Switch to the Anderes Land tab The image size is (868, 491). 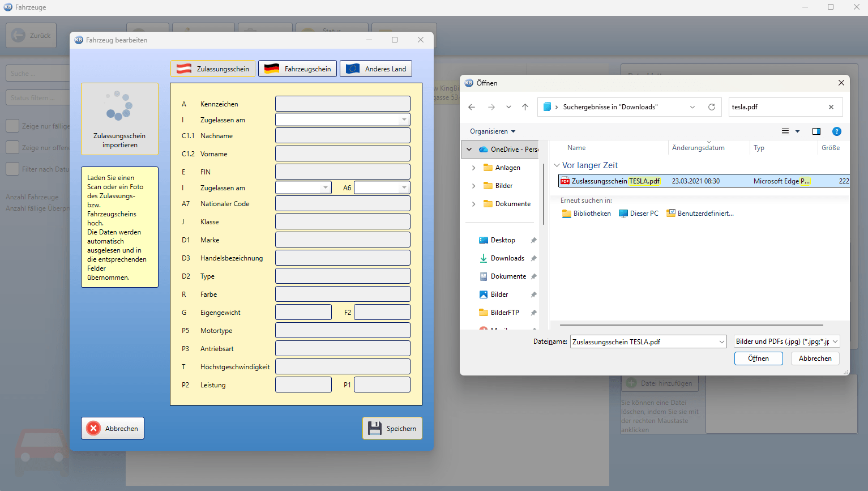pyautogui.click(x=376, y=69)
